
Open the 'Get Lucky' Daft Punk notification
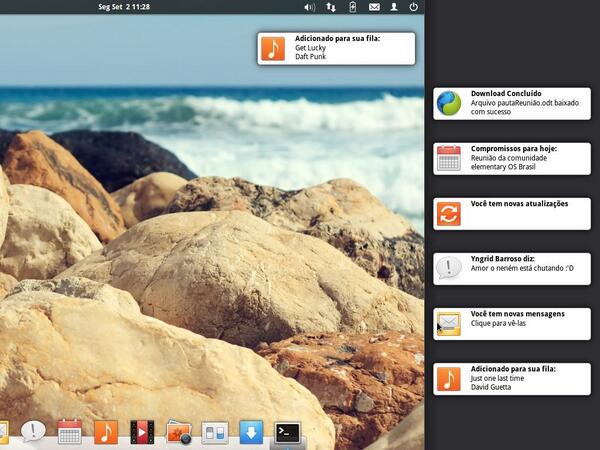tap(336, 49)
